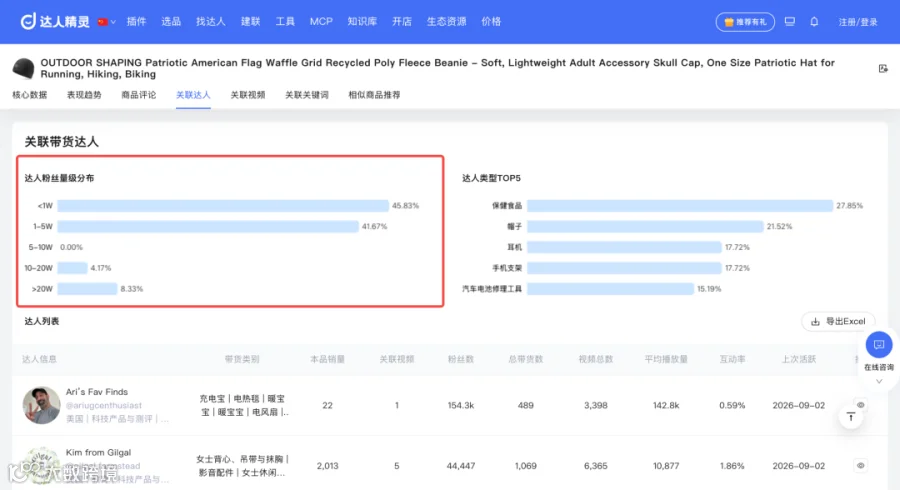The width and height of the screenshot is (900, 490).
Task: Toggle eye icon for Kim from Gilgal row
Action: click(860, 465)
